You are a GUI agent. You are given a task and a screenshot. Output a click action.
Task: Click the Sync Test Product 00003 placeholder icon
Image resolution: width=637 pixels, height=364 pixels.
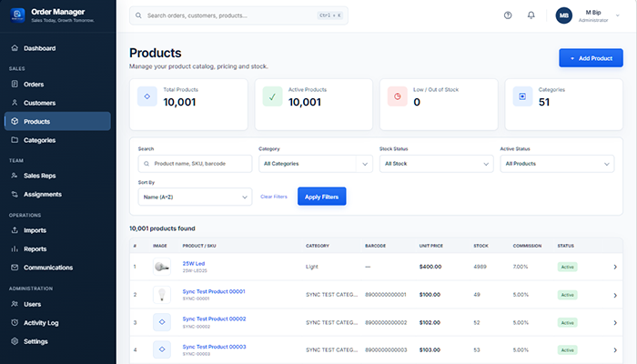(x=162, y=349)
